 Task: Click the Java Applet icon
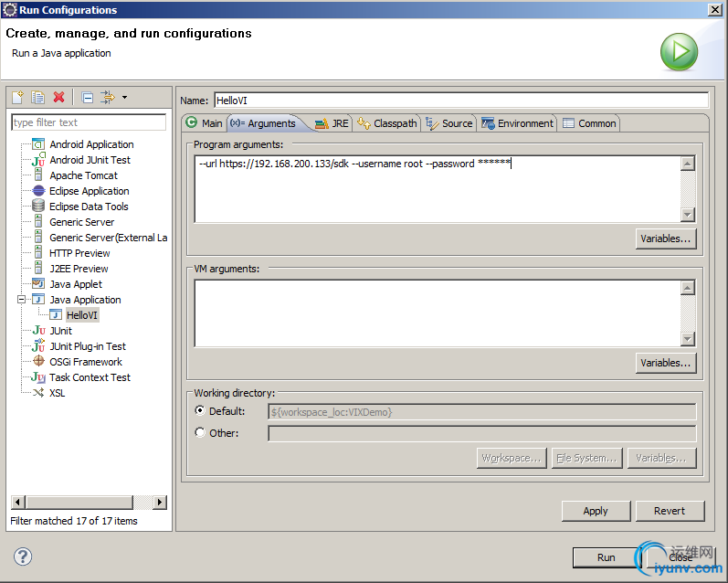[38, 284]
